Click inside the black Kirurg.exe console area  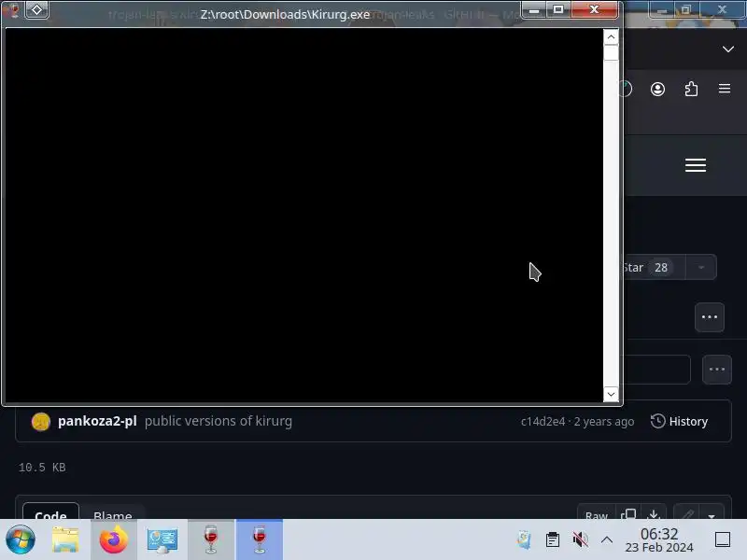[x=304, y=216]
